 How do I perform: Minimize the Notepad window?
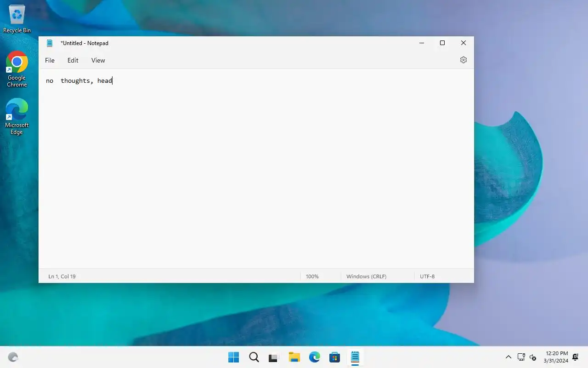tap(421, 43)
